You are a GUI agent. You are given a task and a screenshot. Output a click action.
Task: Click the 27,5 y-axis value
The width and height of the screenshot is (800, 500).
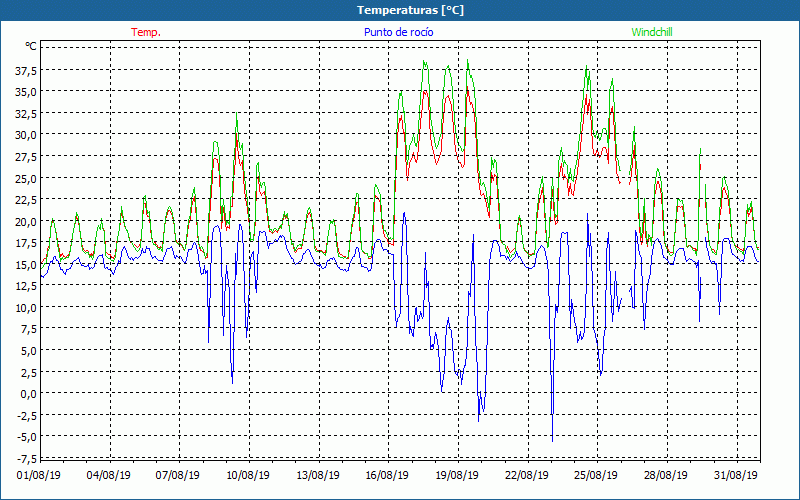pos(26,157)
